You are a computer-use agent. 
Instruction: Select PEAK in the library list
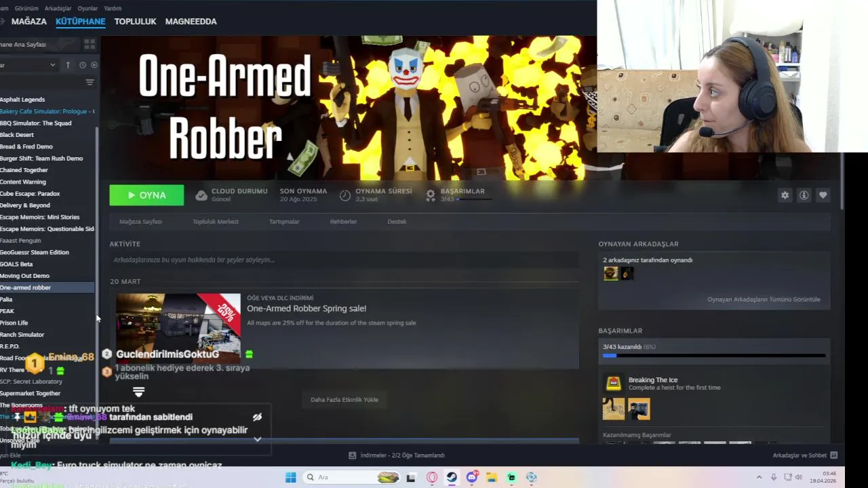coord(7,311)
